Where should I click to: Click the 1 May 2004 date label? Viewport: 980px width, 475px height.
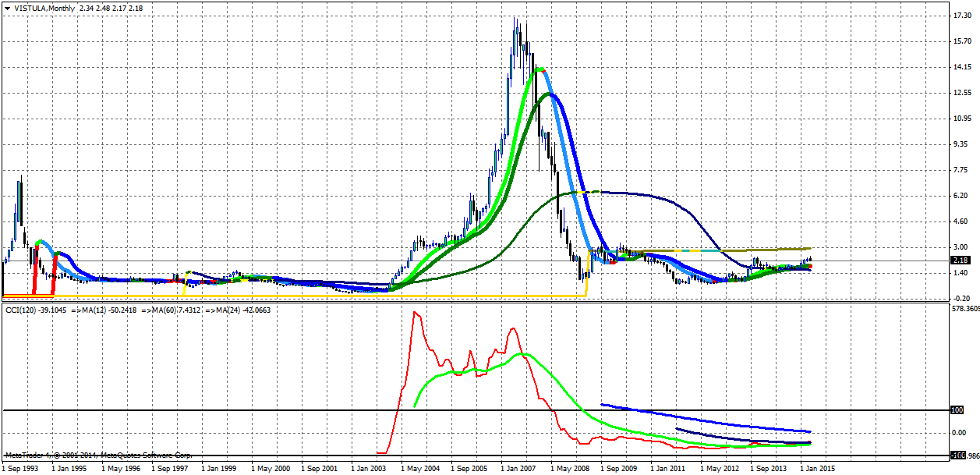click(x=420, y=469)
